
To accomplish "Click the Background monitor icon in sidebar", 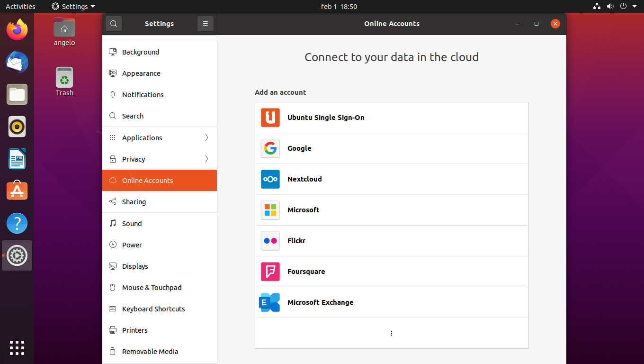I will click(113, 52).
